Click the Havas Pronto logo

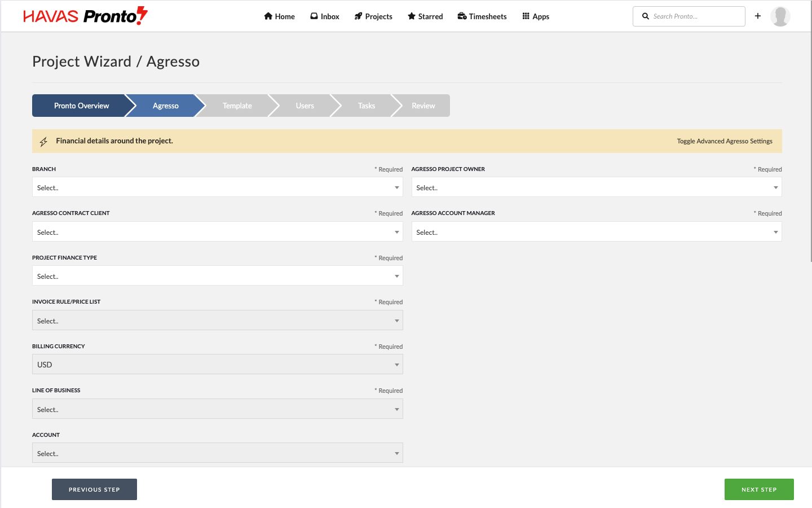pyautogui.click(x=85, y=16)
